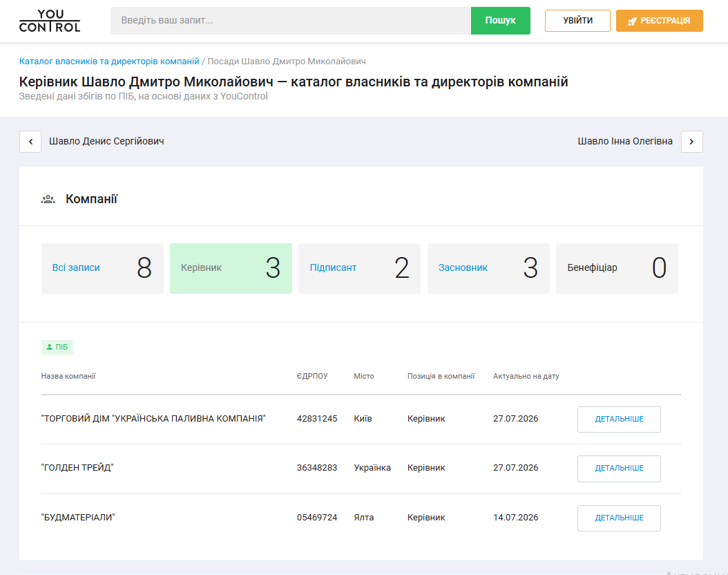Click the green Пошук search button
The width and height of the screenshot is (728, 575).
[x=501, y=21]
